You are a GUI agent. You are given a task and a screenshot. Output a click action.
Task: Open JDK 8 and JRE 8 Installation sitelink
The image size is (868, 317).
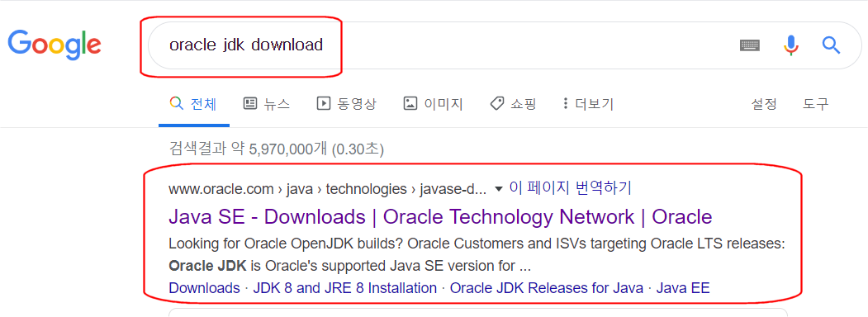click(345, 288)
